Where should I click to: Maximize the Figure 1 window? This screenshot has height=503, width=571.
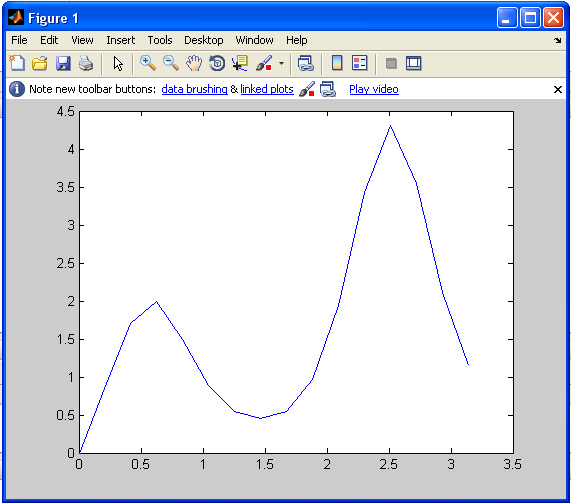[x=530, y=17]
